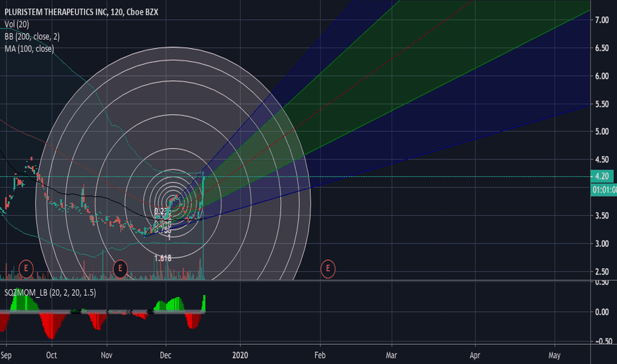
Task: Click the 5.00 price axis label
Action: (x=602, y=132)
